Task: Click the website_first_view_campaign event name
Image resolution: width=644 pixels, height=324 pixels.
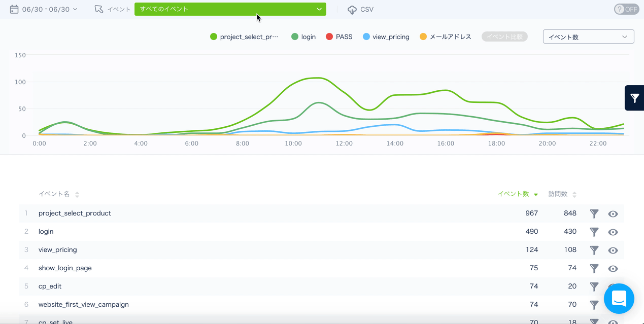Action: 84,305
